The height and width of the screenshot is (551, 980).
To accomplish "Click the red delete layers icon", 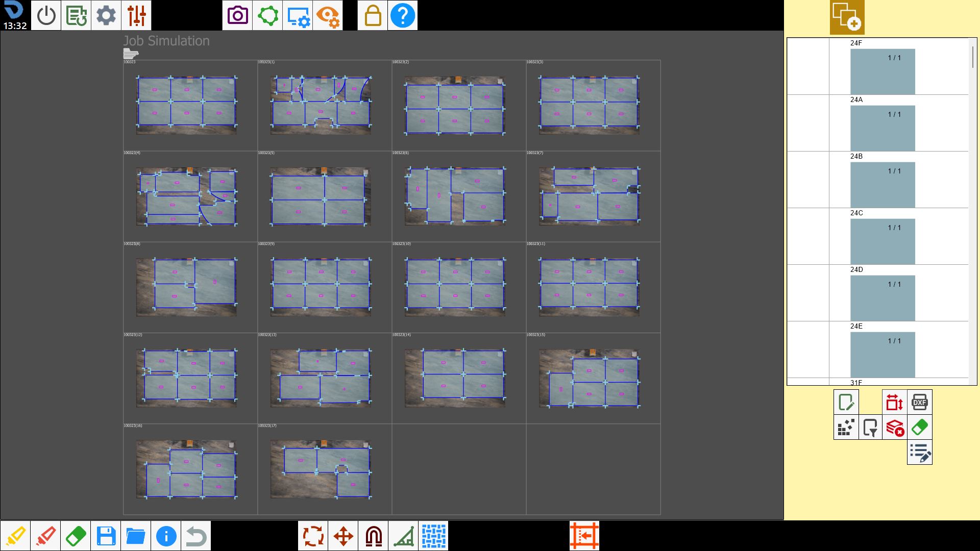I will [x=895, y=427].
